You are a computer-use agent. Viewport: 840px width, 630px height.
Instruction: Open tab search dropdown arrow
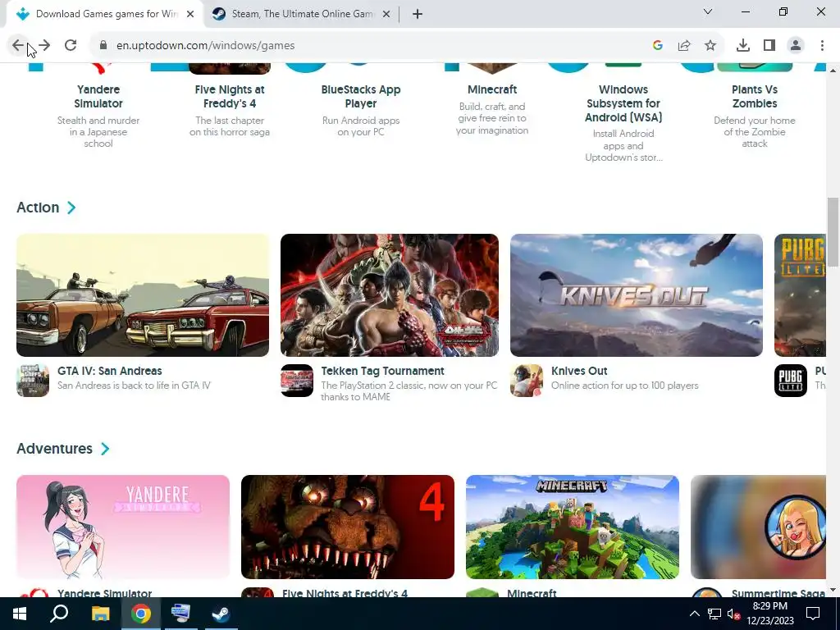coord(708,11)
